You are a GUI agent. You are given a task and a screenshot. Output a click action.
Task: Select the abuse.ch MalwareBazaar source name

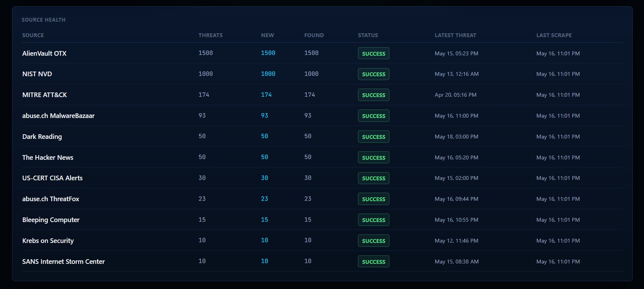(58, 116)
